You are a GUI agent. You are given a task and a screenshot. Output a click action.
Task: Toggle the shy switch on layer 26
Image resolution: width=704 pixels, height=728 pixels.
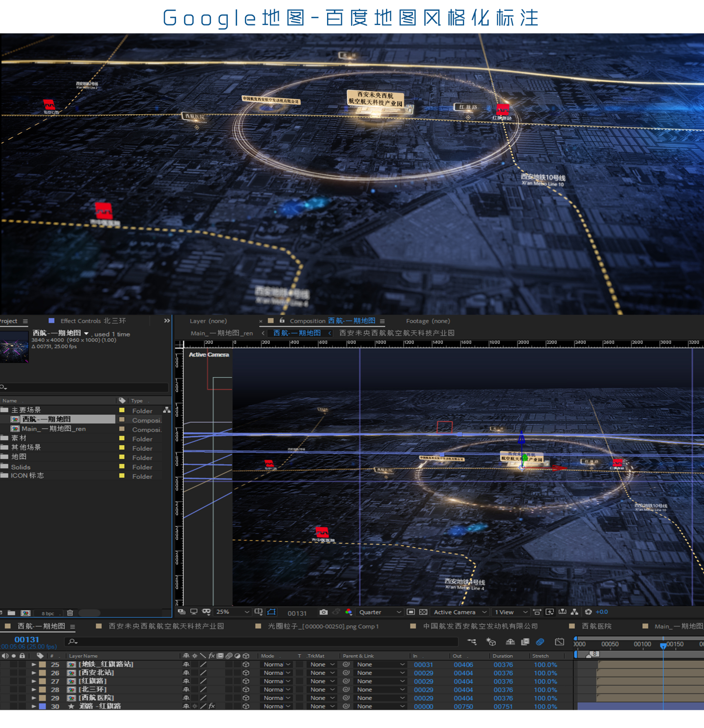tap(186, 673)
